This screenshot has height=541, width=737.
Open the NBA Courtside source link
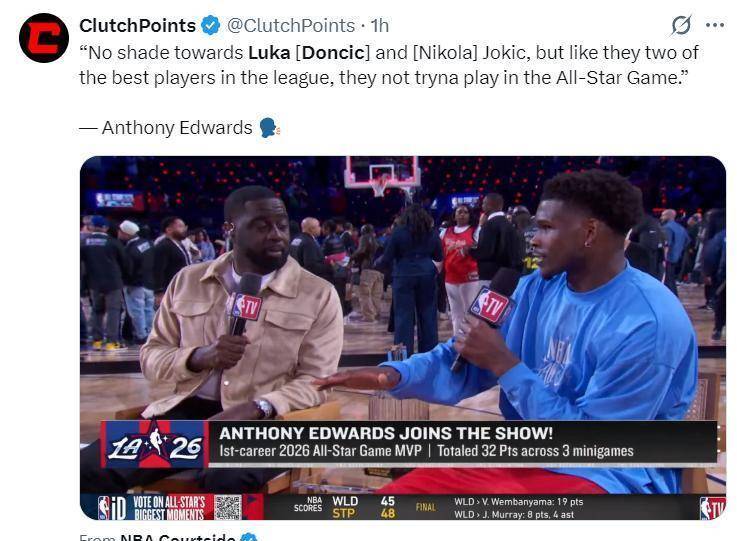coord(178,537)
